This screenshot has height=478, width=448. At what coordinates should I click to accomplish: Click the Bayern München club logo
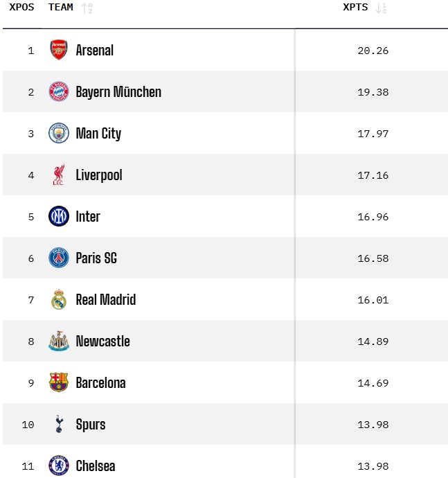(59, 91)
